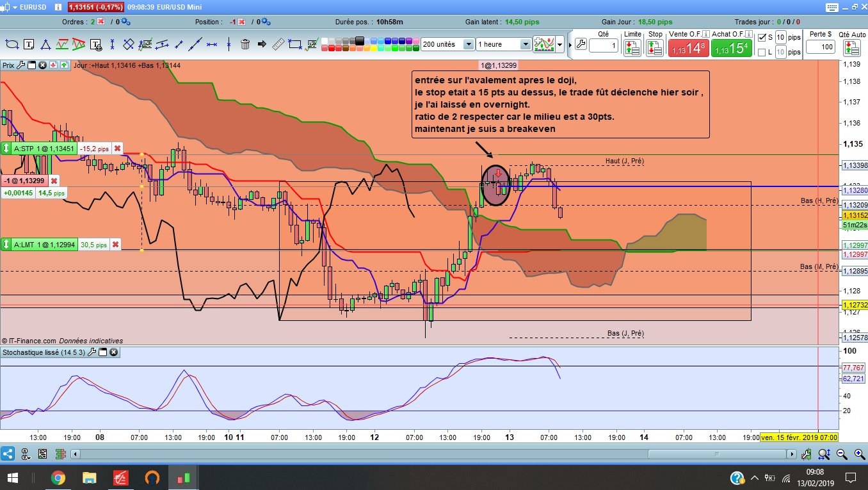Pick the black color swatch
868x490 pixels.
[359, 40]
